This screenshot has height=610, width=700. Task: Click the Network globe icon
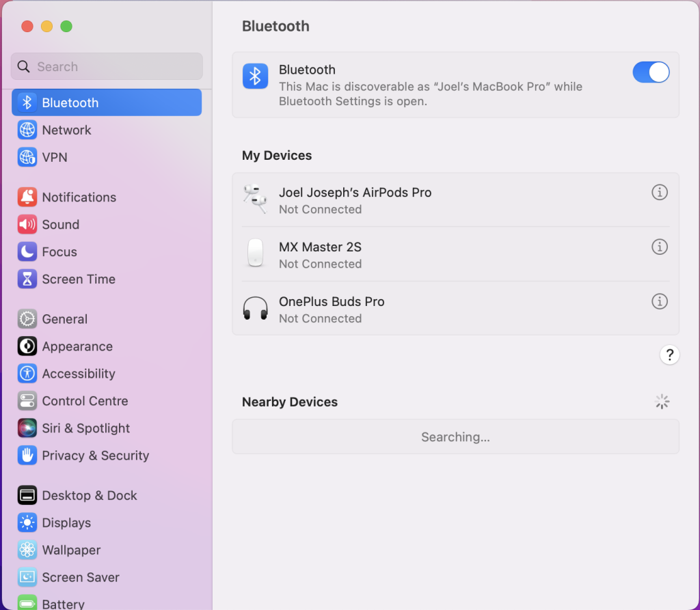coord(27,130)
